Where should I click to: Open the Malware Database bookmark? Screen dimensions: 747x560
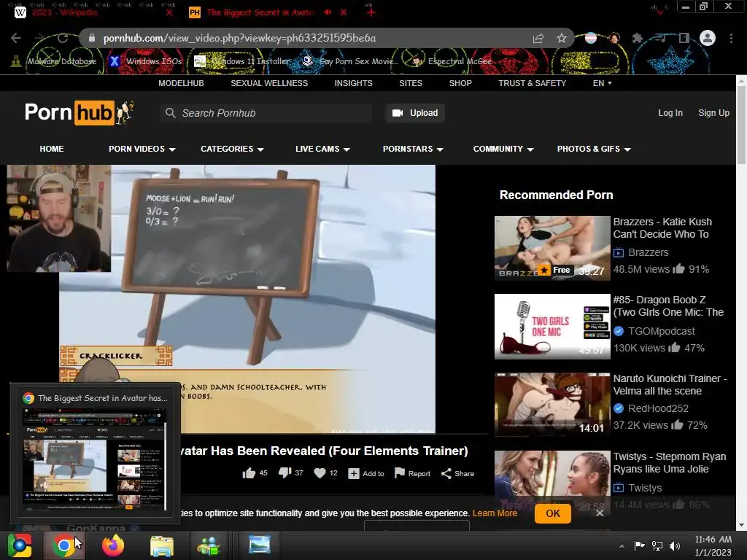click(x=54, y=61)
